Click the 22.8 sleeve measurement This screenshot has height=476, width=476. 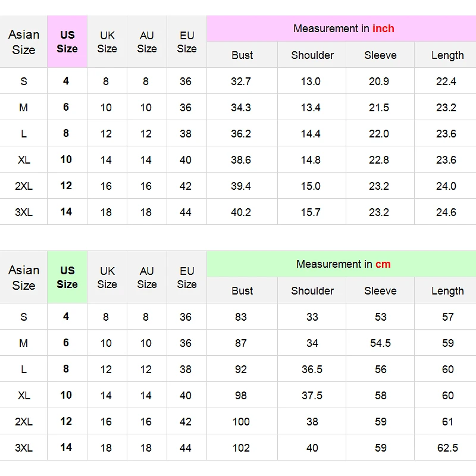pos(379,160)
